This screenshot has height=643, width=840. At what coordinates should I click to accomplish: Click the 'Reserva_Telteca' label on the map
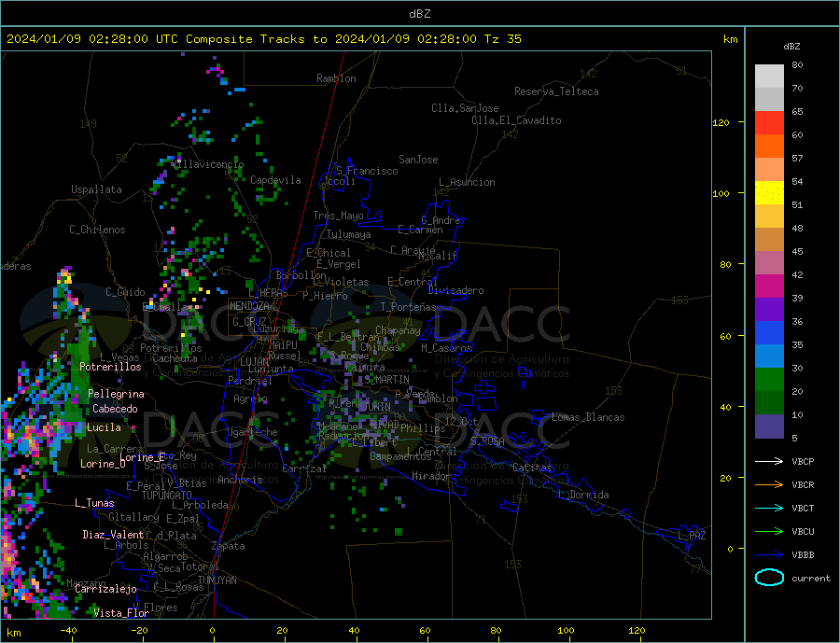click(556, 91)
